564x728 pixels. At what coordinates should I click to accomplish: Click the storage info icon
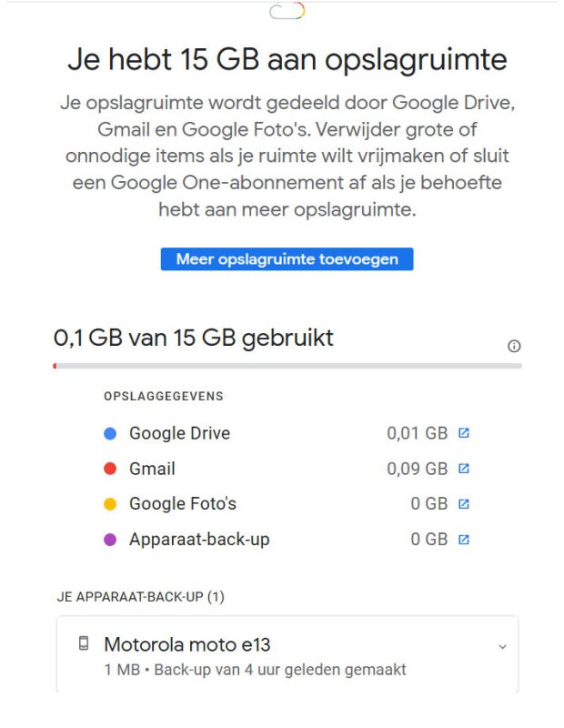[514, 346]
